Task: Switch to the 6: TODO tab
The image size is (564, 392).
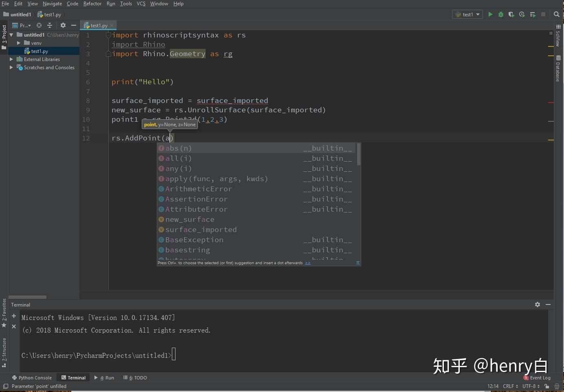Action: [x=135, y=378]
